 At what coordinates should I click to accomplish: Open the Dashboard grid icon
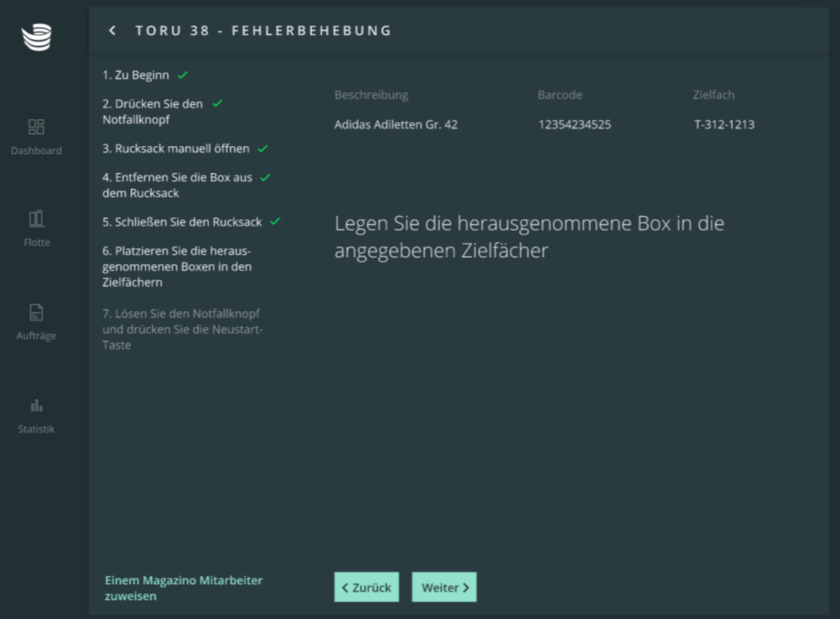tap(36, 127)
